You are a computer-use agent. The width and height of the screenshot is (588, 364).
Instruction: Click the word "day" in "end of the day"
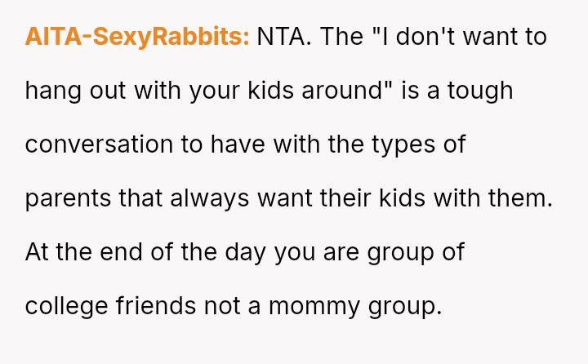tap(245, 253)
